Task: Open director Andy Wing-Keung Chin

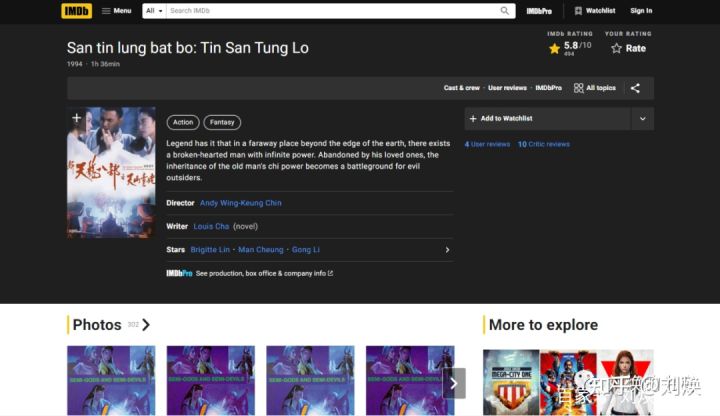Action: 241,203
